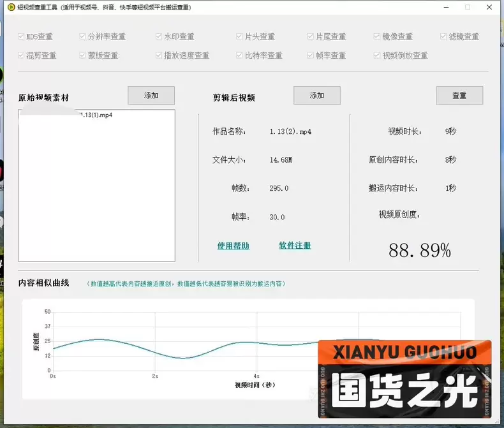
Task: Click the 2s marker on chart axis
Action: point(155,376)
